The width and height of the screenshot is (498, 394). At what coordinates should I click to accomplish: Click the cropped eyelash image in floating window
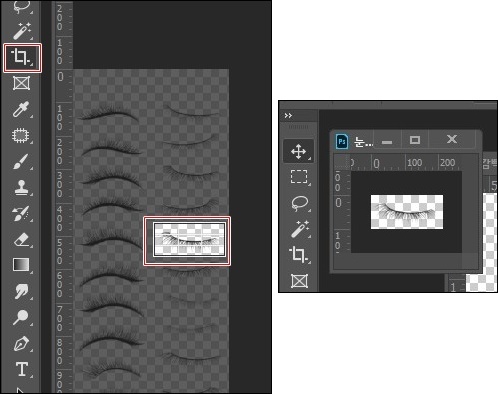(407, 212)
